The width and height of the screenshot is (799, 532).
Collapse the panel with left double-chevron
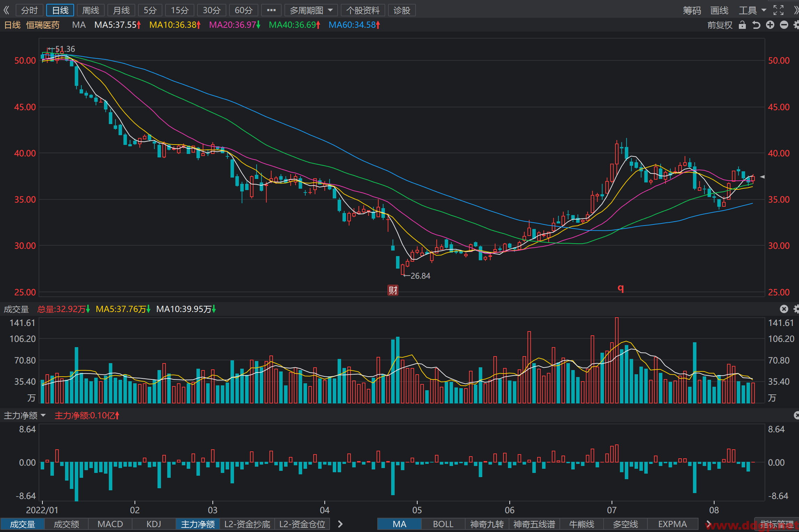[6, 10]
